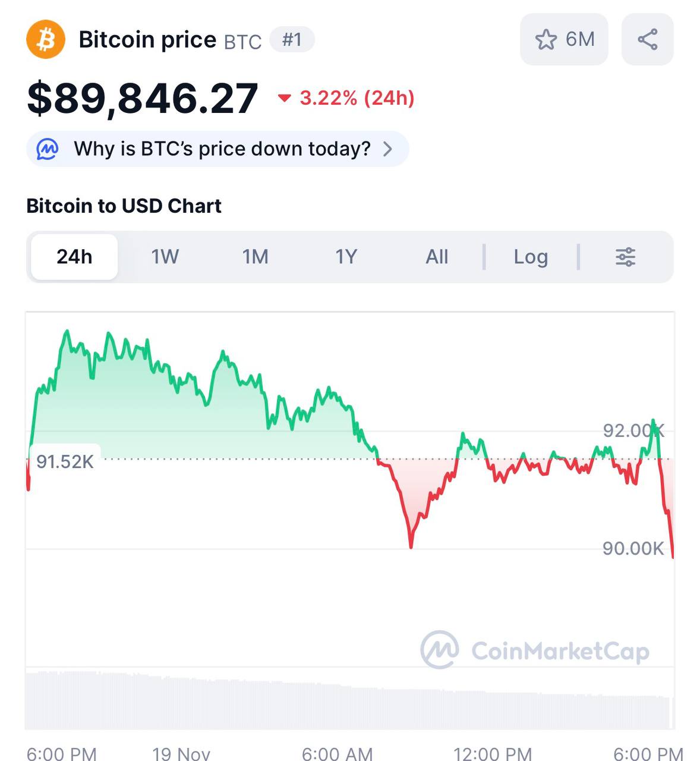700x761 pixels.
Task: Switch to the 1W chart range
Action: [x=165, y=257]
